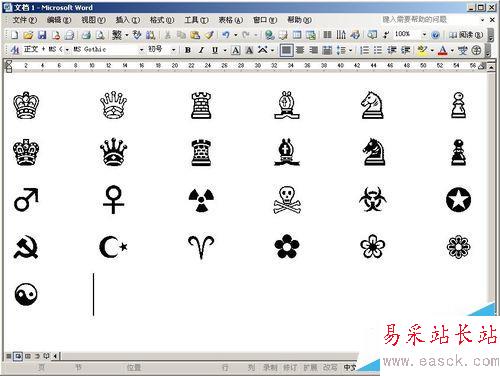Screen dimensions: 500x376
Task: Select center alignment
Action: [300, 50]
